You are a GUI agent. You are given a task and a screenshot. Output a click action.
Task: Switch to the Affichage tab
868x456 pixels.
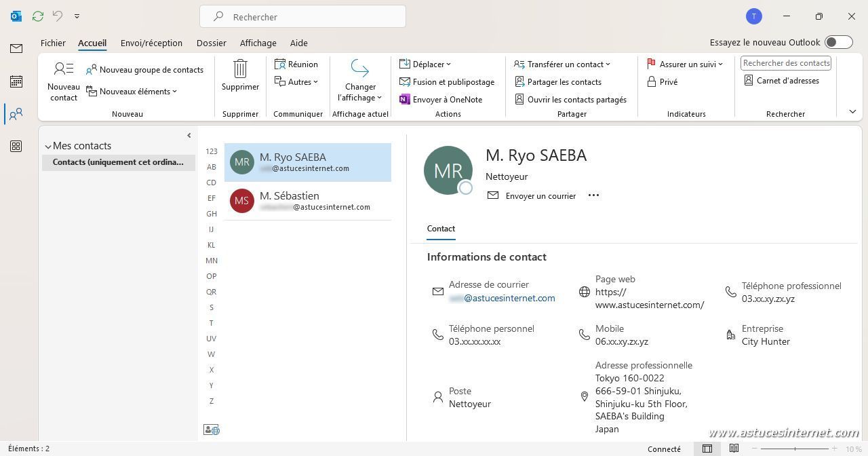258,43
